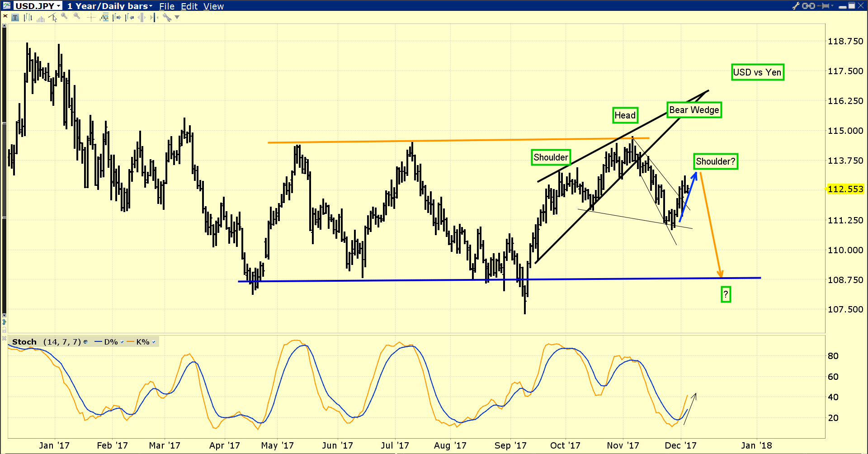
Task: Click the highlighted 112.553 price label
Action: point(845,189)
